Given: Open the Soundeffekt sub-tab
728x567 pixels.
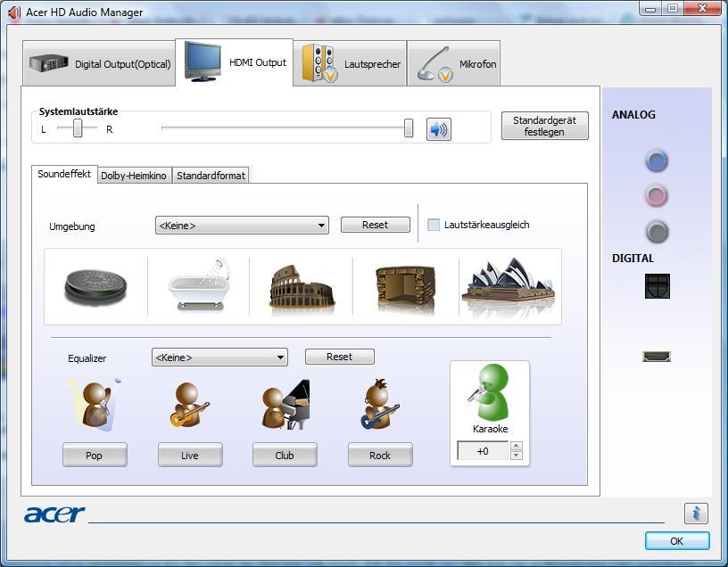Looking at the screenshot, I should click(x=64, y=174).
